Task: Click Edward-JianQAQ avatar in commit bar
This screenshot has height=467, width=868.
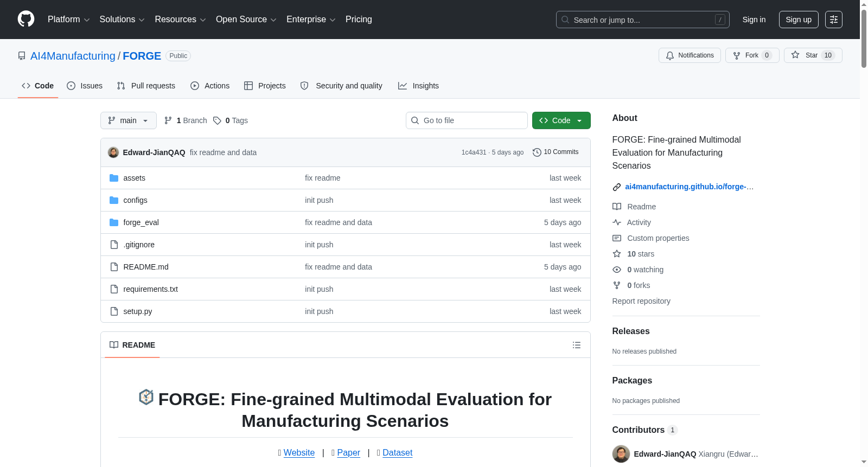Action: click(113, 152)
